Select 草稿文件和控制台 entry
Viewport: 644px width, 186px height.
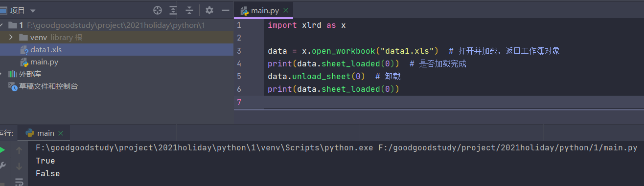(48, 86)
